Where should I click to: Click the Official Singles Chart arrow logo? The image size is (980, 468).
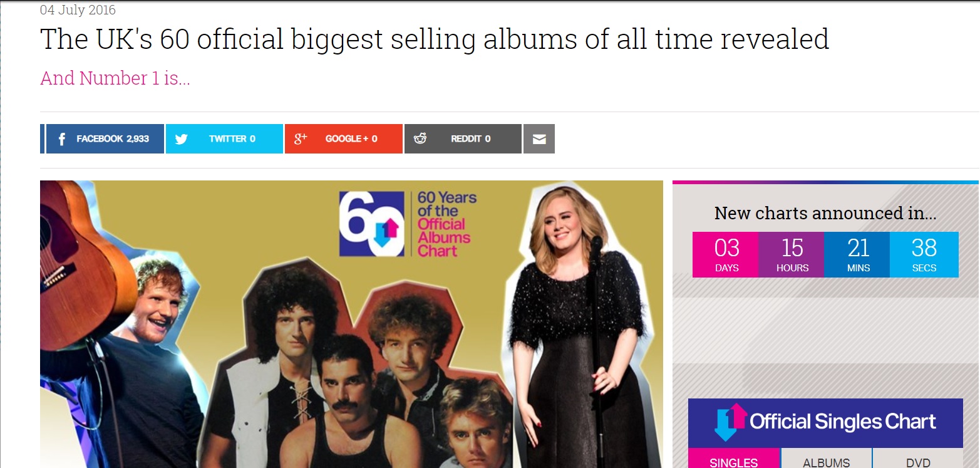pyautogui.click(x=730, y=422)
